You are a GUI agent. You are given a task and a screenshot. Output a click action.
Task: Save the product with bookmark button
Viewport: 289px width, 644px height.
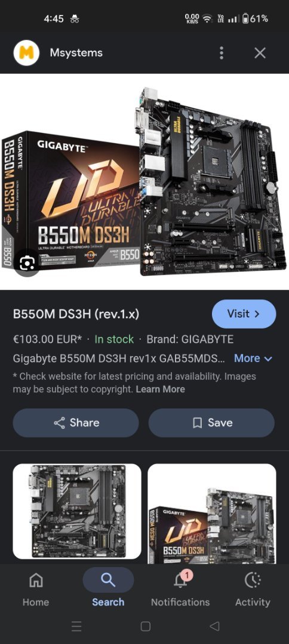[x=211, y=423]
